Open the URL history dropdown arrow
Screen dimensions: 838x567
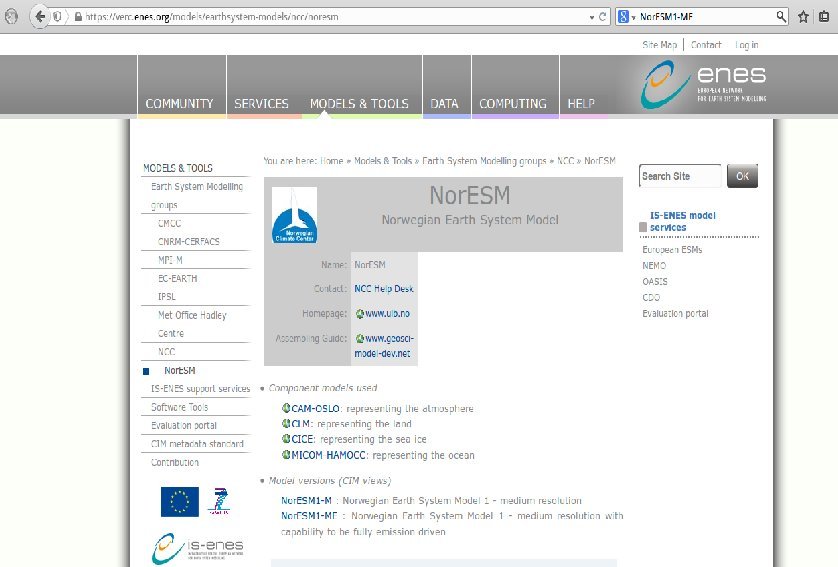click(x=592, y=17)
